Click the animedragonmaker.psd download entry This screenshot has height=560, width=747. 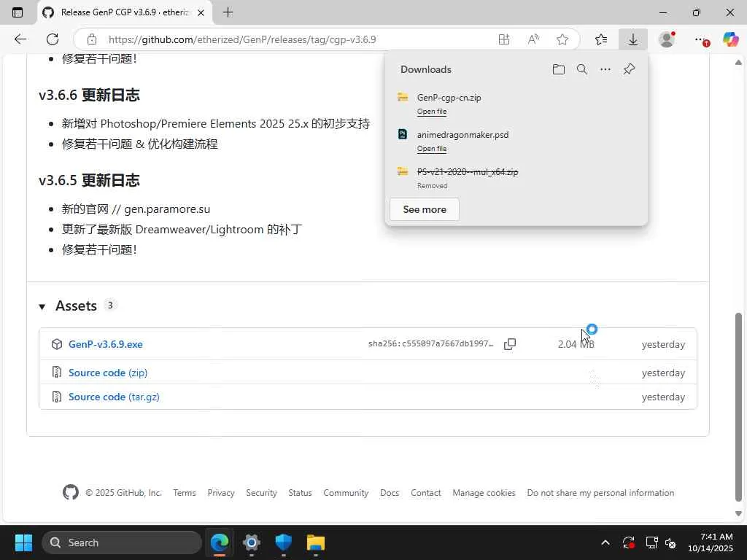[462, 135]
